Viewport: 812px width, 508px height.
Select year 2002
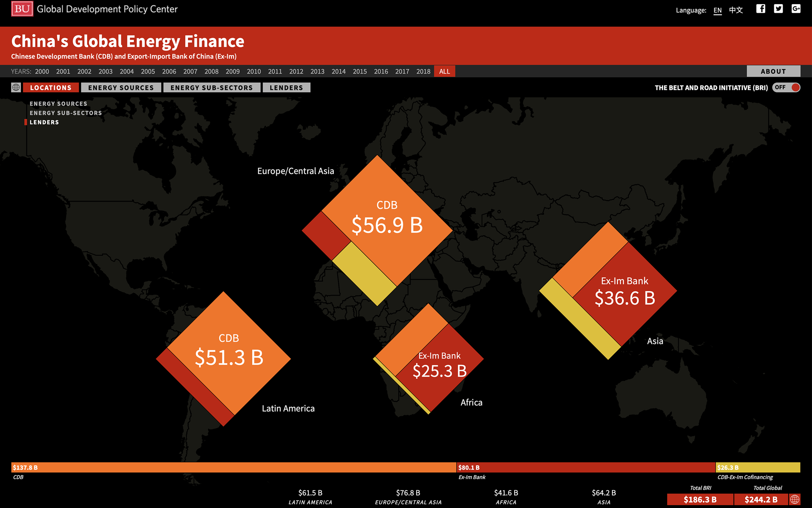point(84,71)
